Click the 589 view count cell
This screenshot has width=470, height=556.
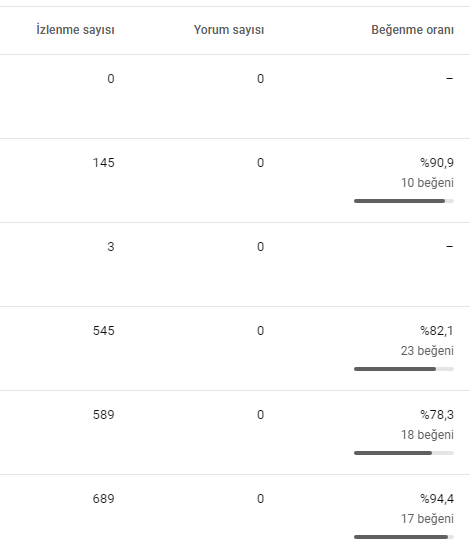(104, 415)
